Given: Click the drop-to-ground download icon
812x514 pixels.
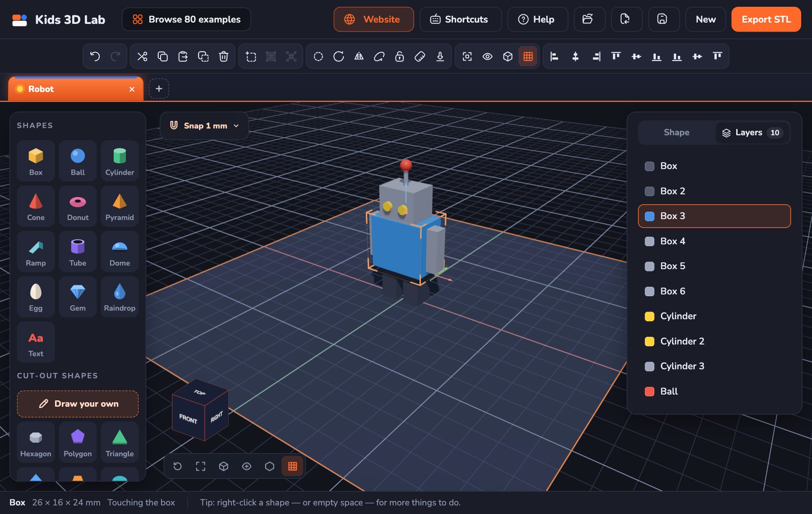Looking at the screenshot, I should click(x=440, y=56).
